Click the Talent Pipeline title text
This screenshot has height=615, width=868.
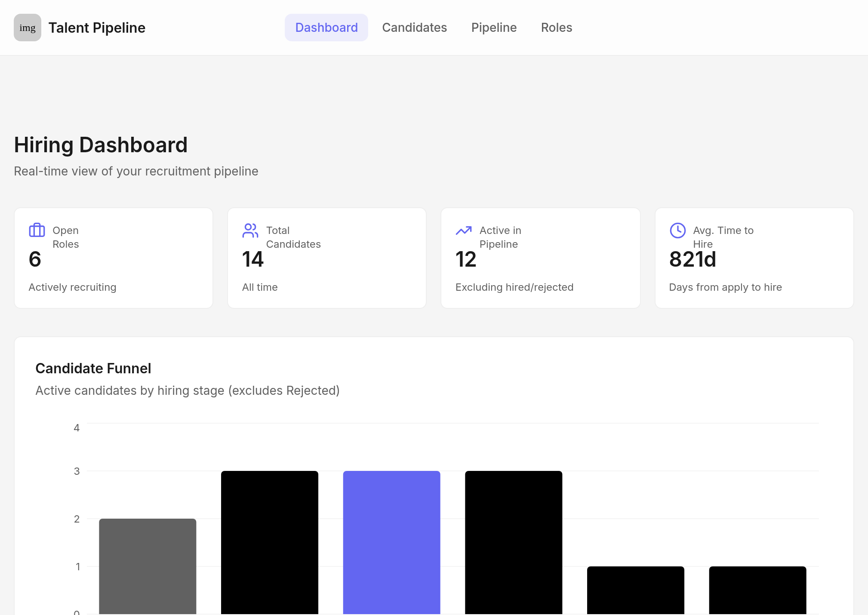tap(97, 28)
